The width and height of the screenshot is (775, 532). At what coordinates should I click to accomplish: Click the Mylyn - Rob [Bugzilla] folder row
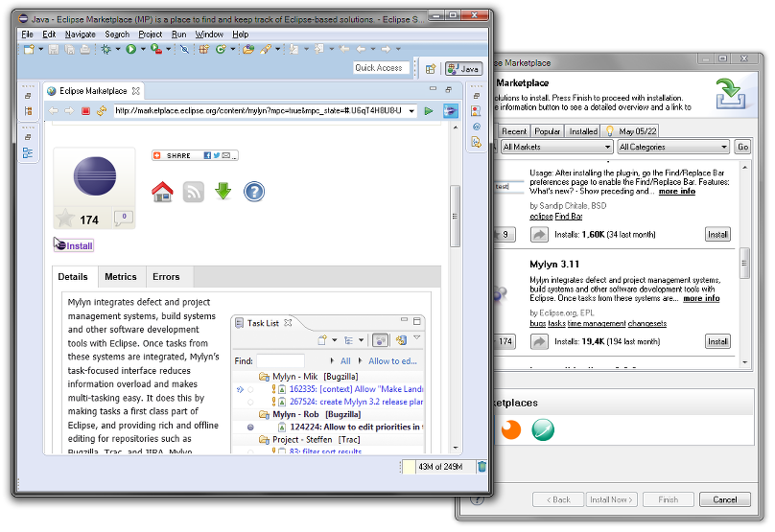click(x=317, y=414)
